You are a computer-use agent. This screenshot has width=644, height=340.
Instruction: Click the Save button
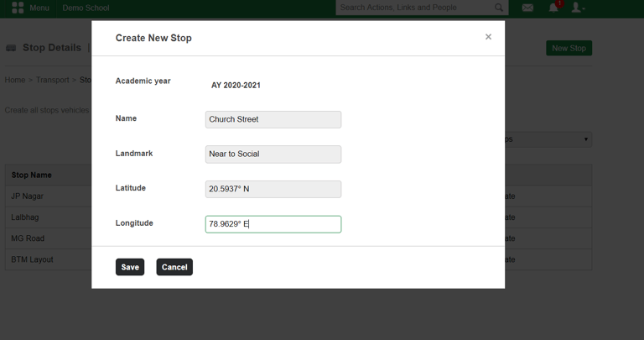130,267
